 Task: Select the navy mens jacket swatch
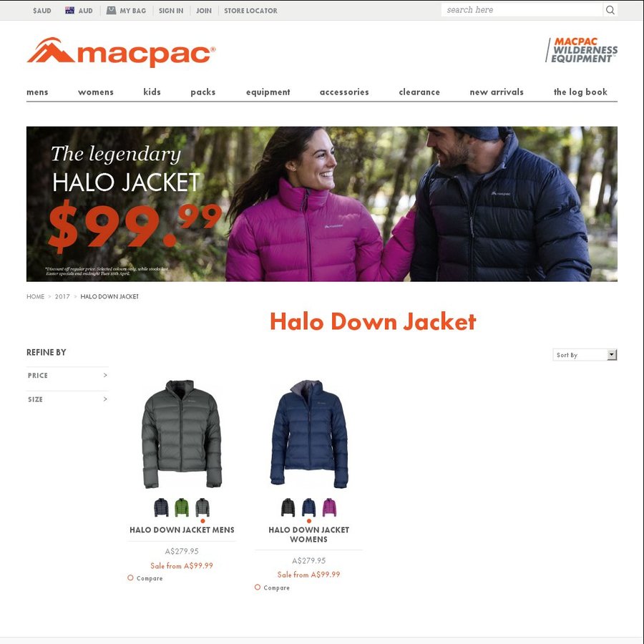[161, 507]
